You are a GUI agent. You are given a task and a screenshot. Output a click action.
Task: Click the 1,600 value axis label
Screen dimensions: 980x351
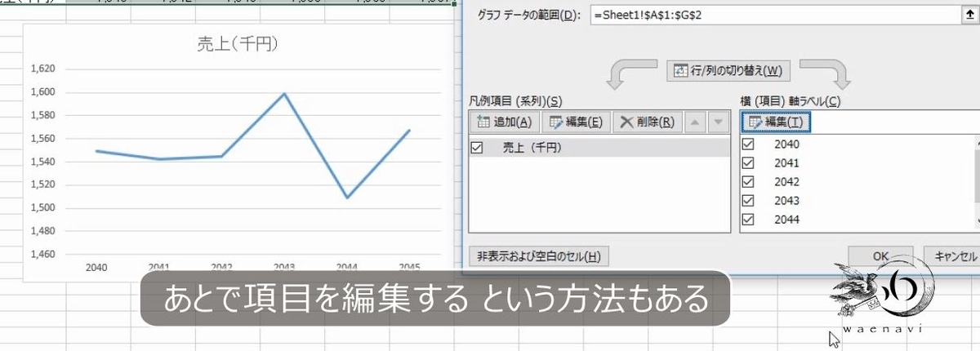click(43, 92)
